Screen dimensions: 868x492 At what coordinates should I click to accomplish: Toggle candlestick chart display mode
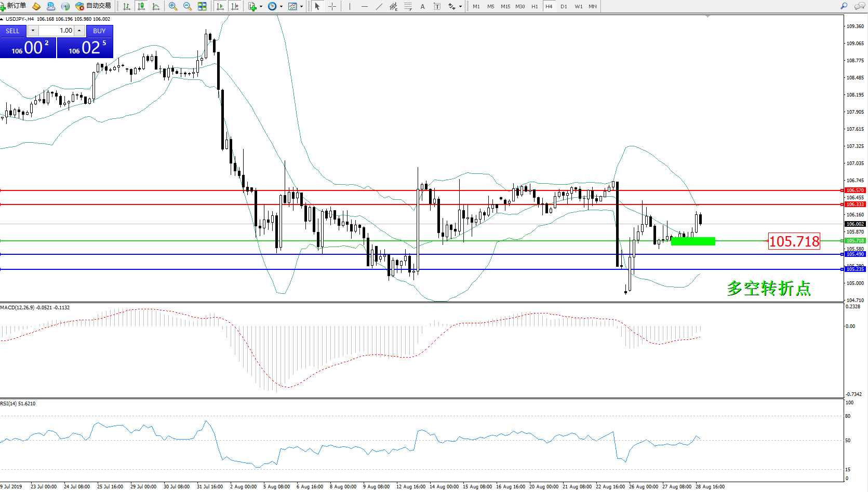pyautogui.click(x=141, y=6)
